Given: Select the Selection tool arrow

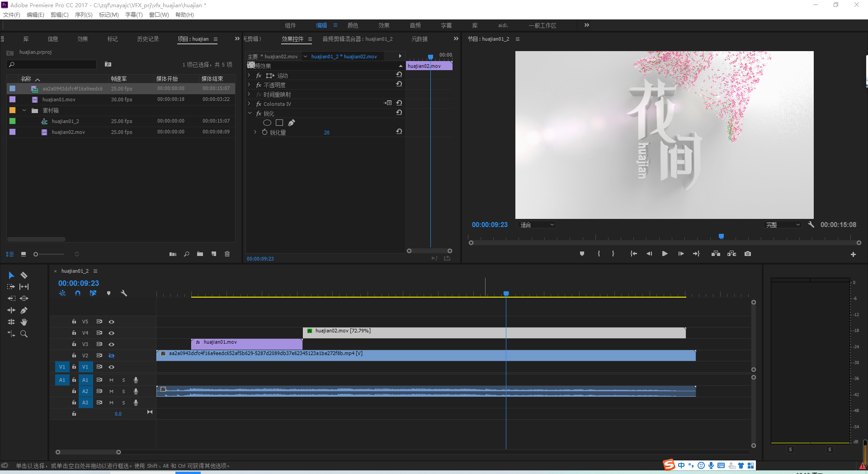Looking at the screenshot, I should [x=11, y=275].
